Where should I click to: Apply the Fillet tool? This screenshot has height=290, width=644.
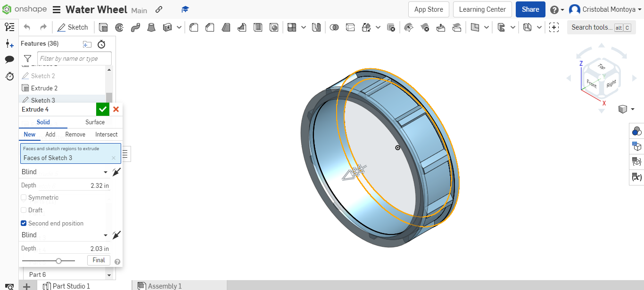(194, 27)
